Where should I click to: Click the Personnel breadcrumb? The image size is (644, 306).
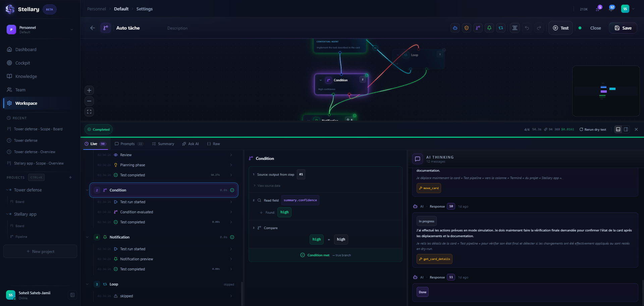pos(96,9)
